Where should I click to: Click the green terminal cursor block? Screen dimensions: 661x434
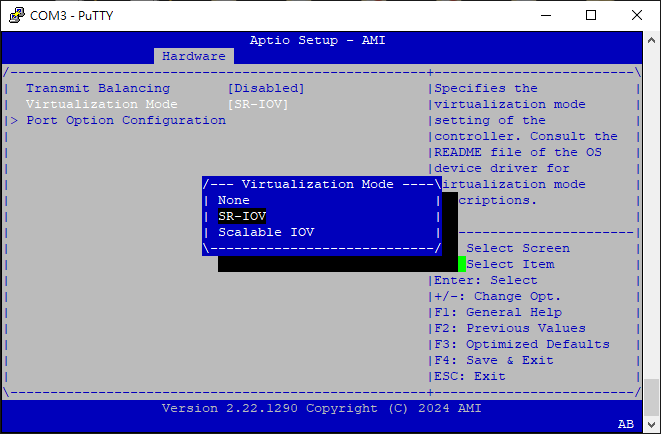click(462, 264)
